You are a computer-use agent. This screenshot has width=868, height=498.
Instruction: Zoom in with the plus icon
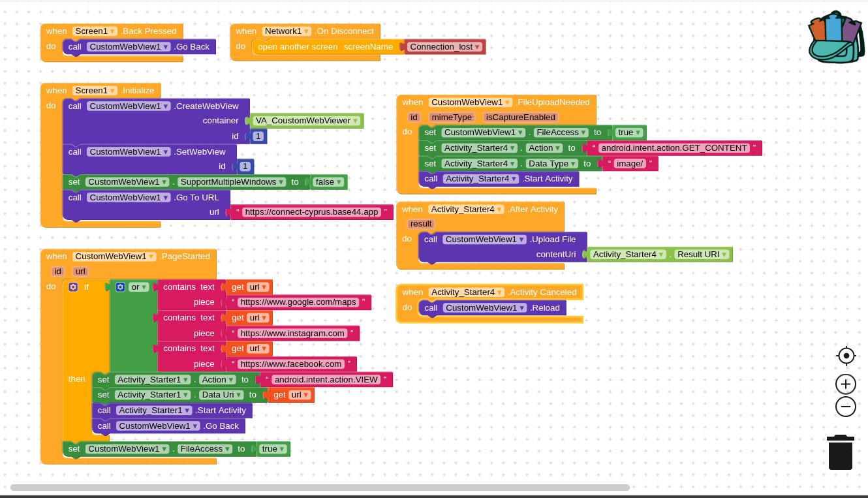click(x=846, y=384)
